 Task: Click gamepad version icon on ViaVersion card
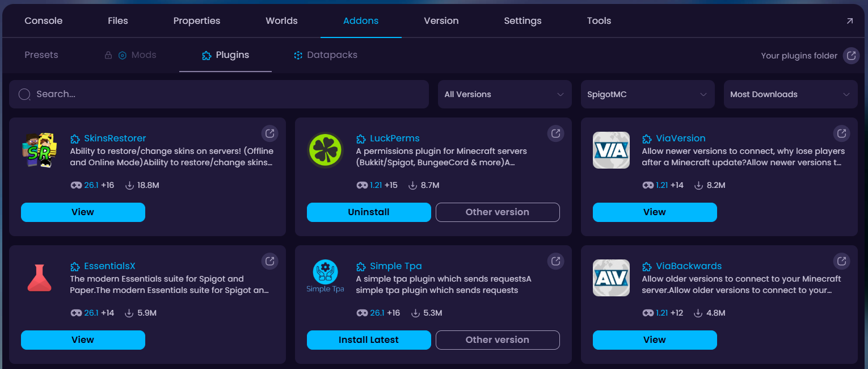click(x=648, y=185)
